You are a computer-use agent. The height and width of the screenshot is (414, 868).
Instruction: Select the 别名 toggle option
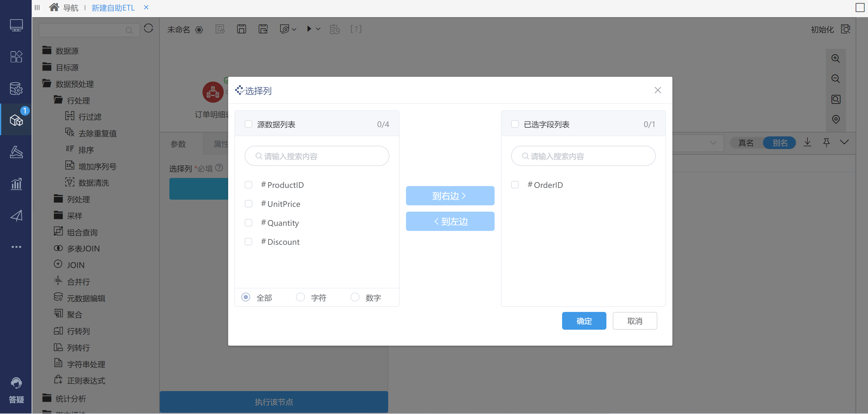(780, 143)
